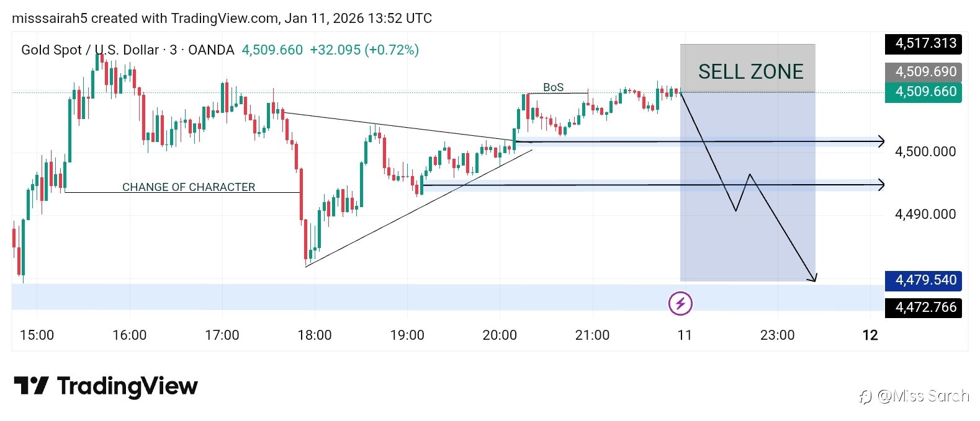Click the upper horizontal line's arrowhead
Viewport: 980px width, 421px height.
click(881, 142)
